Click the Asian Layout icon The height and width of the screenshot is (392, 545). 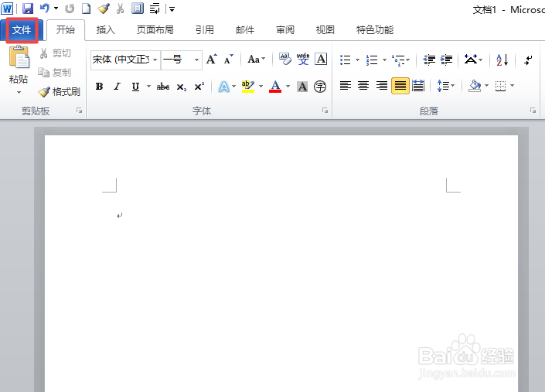471,60
